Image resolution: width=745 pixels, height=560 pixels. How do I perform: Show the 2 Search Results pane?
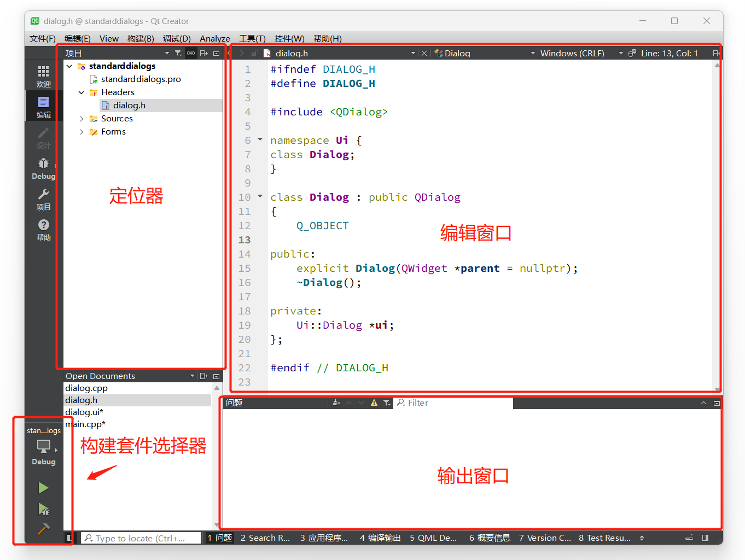click(265, 538)
